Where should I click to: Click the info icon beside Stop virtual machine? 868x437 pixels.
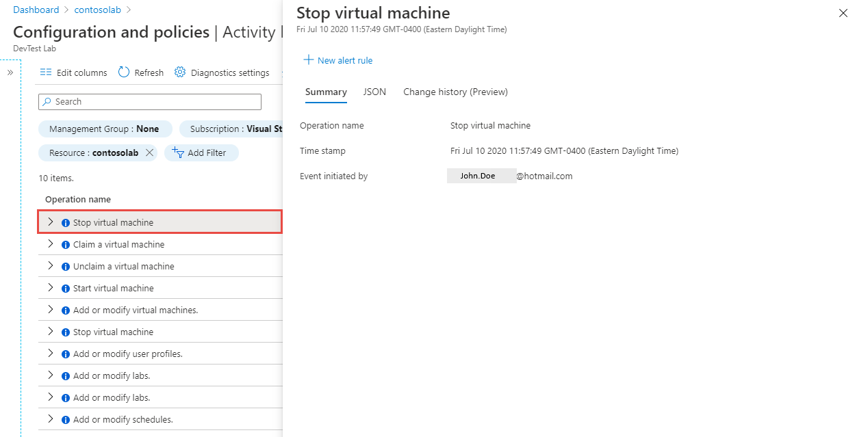(x=64, y=222)
